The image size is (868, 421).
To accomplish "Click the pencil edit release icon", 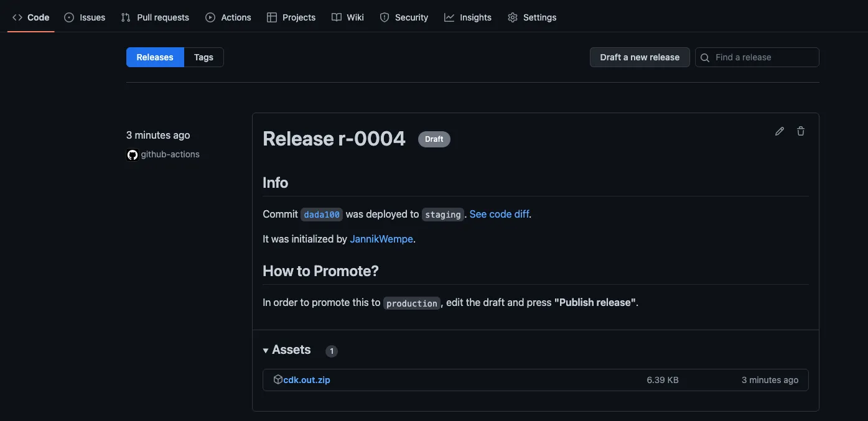I will [x=779, y=131].
